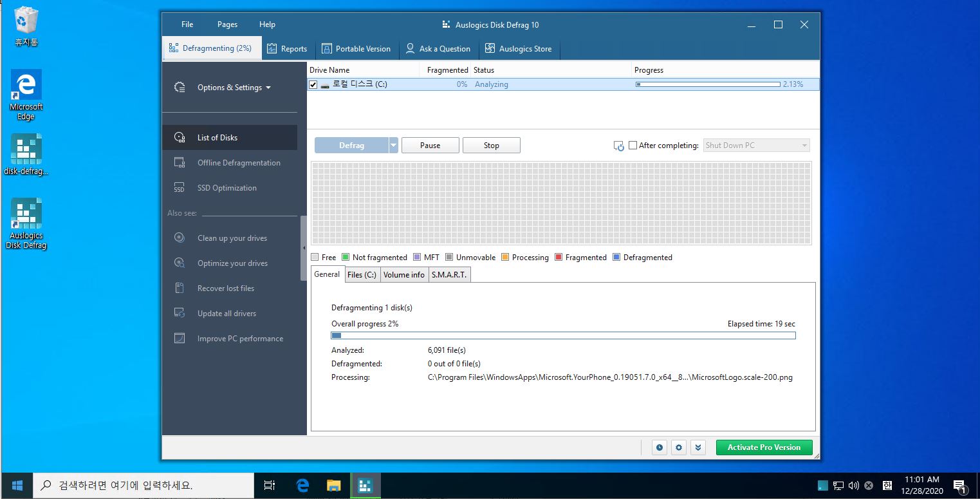Screen dimensions: 980x499
Task: Open the Auslogics Store tab
Action: pos(519,48)
